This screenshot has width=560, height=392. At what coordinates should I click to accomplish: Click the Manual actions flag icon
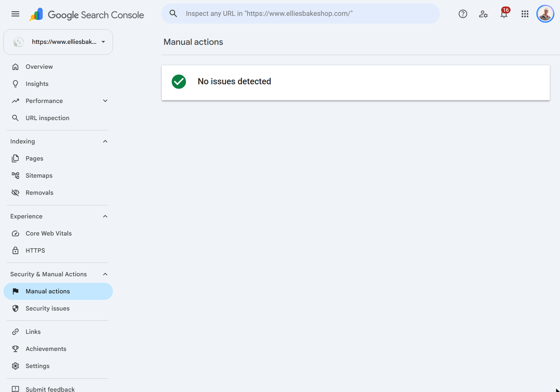[x=15, y=291]
